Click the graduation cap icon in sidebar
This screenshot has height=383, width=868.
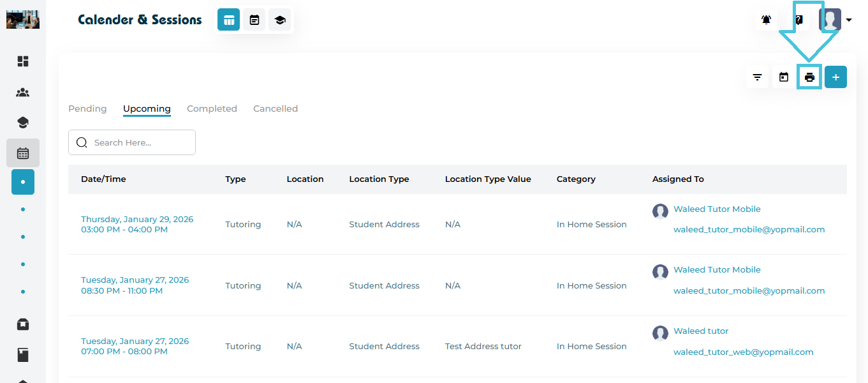(x=23, y=123)
